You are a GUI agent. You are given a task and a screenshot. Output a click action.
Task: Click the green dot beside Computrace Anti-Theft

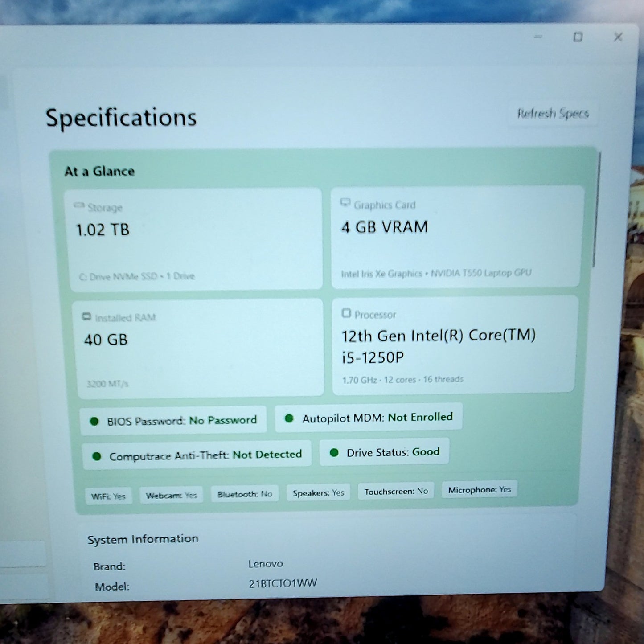click(96, 456)
